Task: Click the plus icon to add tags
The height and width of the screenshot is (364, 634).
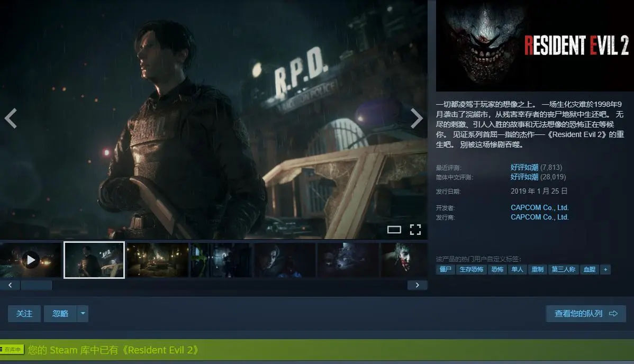Action: point(605,269)
